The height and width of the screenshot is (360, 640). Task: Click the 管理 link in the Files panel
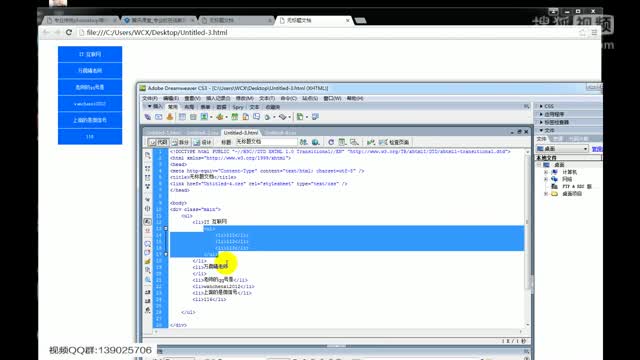click(x=597, y=149)
